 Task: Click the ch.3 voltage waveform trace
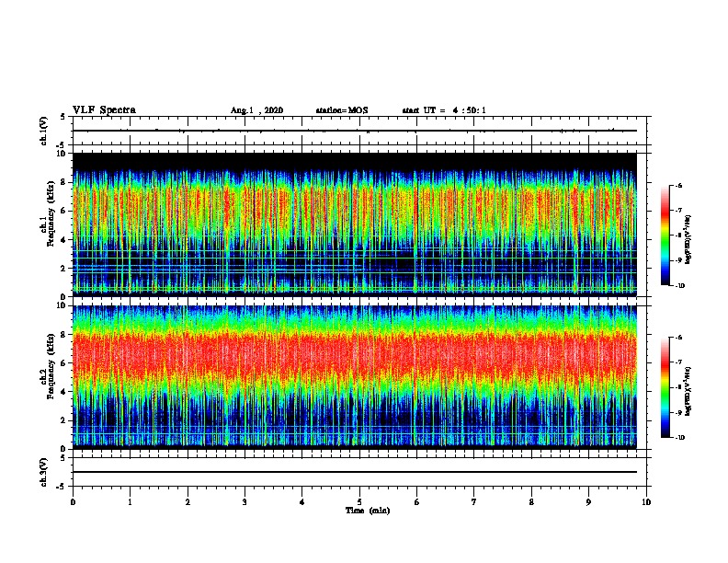coord(355,472)
